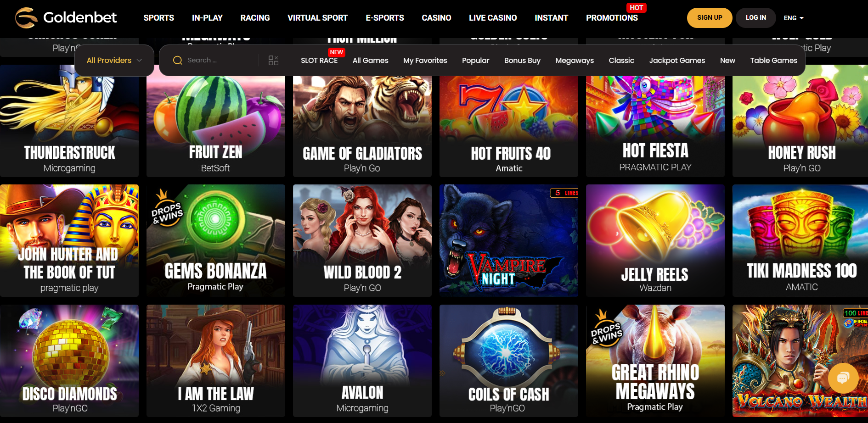Open the live chat bubble icon
Image resolution: width=868 pixels, height=423 pixels.
coord(843,378)
